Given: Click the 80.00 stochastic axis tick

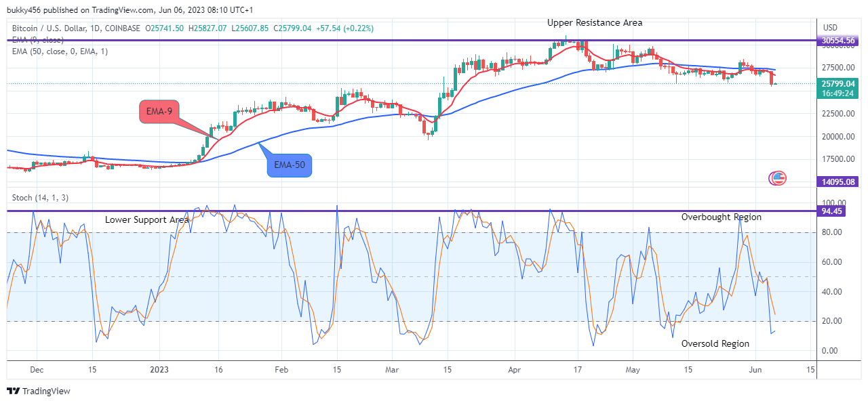Looking at the screenshot, I should (833, 232).
